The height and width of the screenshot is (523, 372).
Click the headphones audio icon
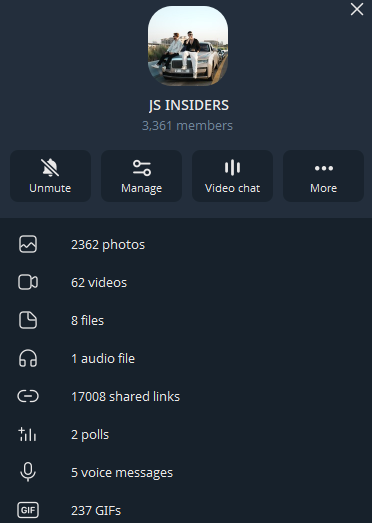click(28, 358)
